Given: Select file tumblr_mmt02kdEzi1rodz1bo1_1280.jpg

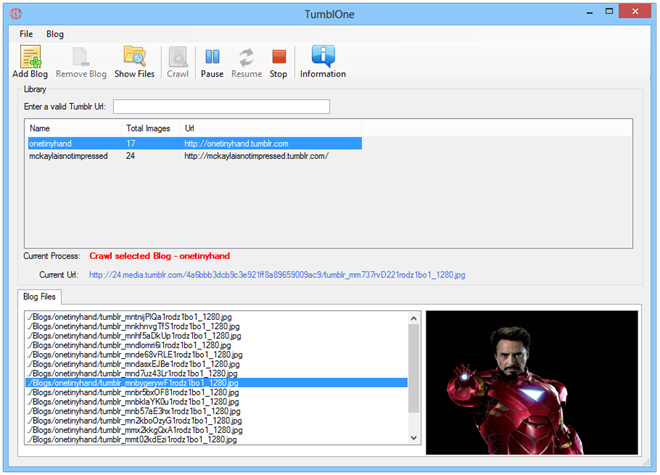Looking at the screenshot, I should [x=216, y=440].
